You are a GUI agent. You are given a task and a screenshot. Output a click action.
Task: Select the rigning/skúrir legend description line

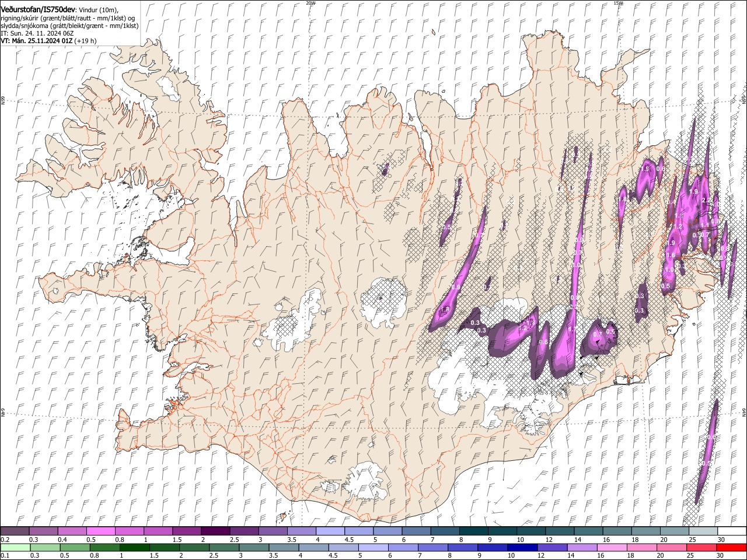68,18
